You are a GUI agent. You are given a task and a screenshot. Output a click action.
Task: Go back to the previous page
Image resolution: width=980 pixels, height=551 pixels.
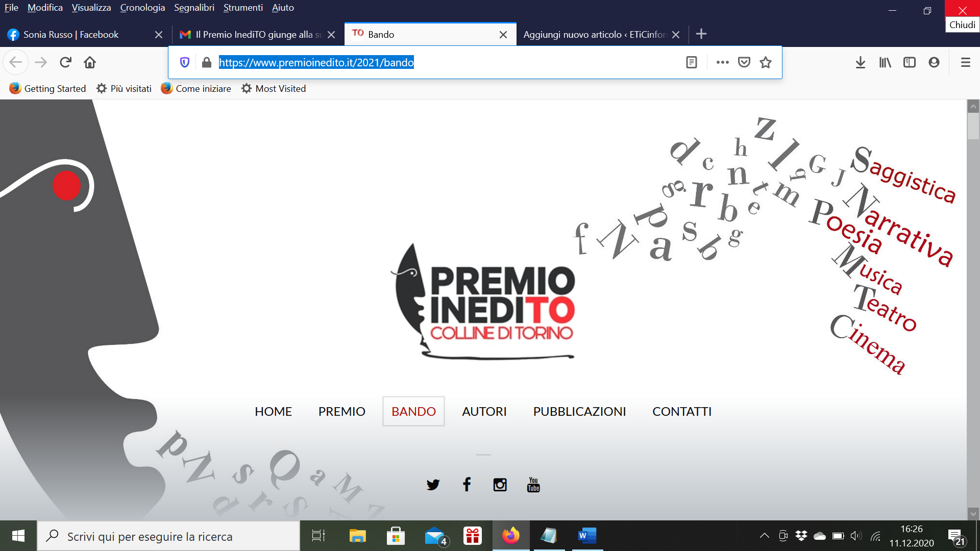[15, 62]
